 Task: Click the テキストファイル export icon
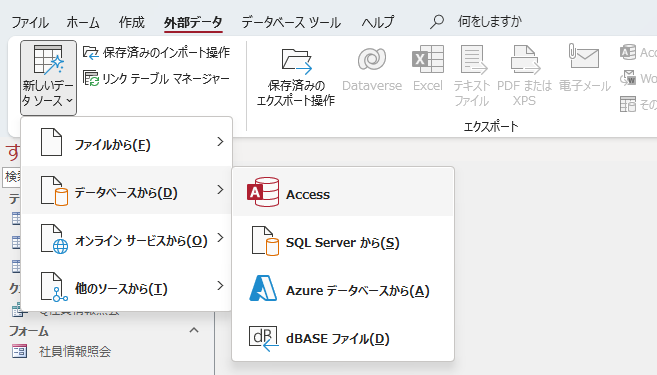[473, 59]
